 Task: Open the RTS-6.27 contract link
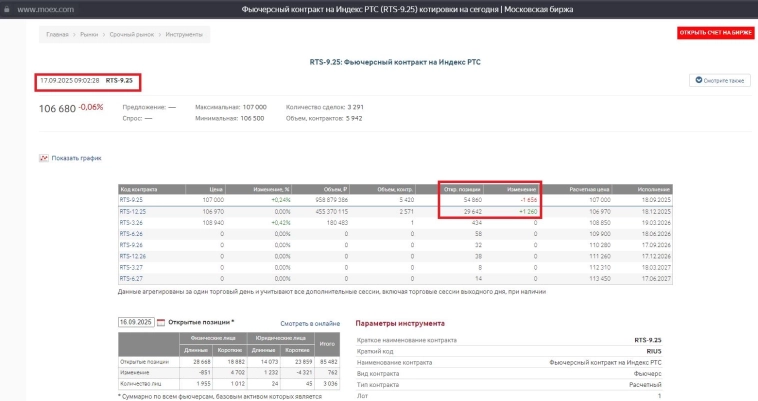(131, 278)
